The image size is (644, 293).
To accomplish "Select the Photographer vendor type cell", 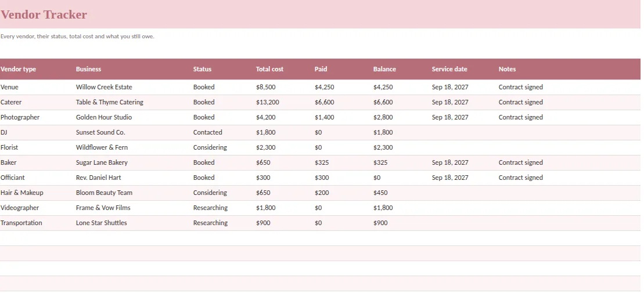I will [x=20, y=117].
